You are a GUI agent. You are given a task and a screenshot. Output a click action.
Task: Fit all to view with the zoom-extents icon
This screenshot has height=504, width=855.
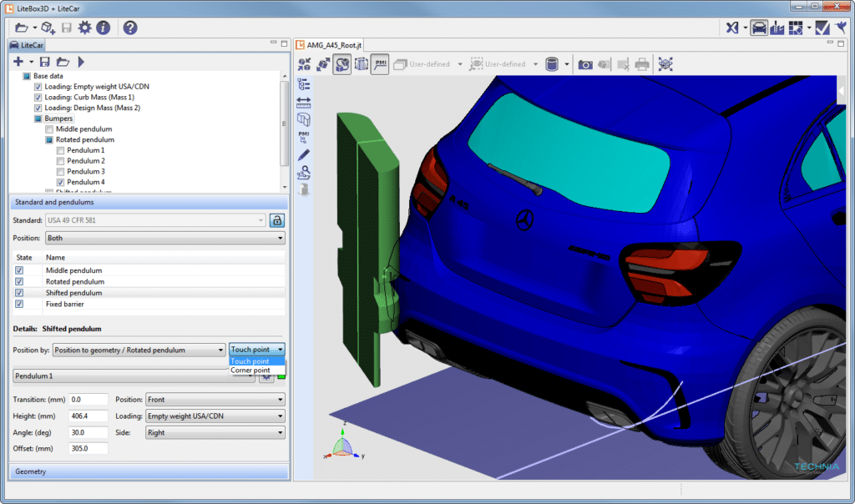point(665,64)
